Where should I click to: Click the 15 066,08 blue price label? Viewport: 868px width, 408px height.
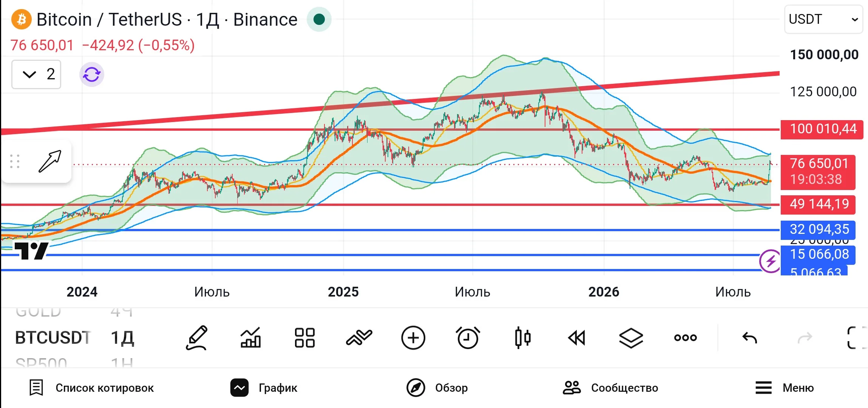pyautogui.click(x=818, y=255)
